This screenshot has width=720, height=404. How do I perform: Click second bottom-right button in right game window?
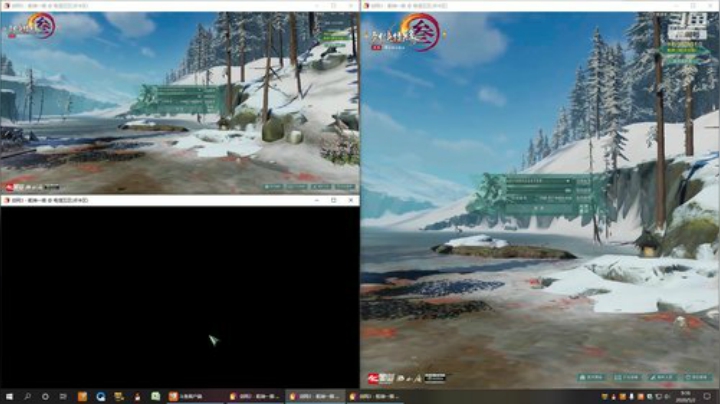pos(627,377)
